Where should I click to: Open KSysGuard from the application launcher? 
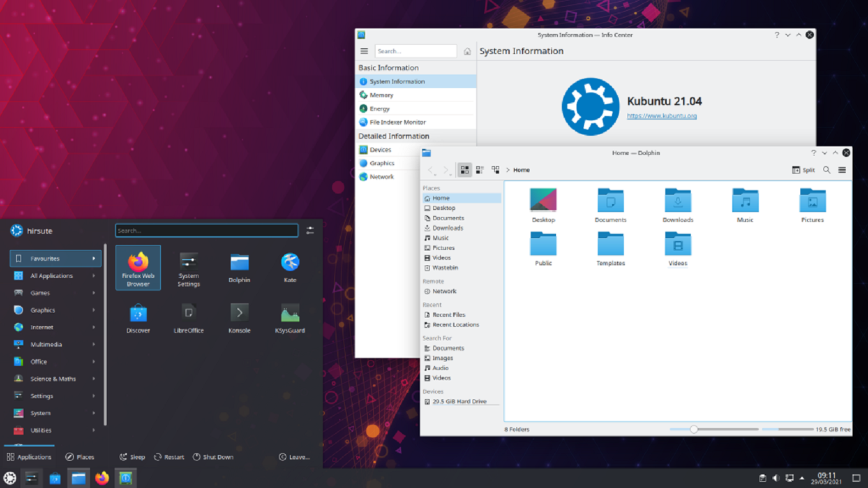[289, 317]
